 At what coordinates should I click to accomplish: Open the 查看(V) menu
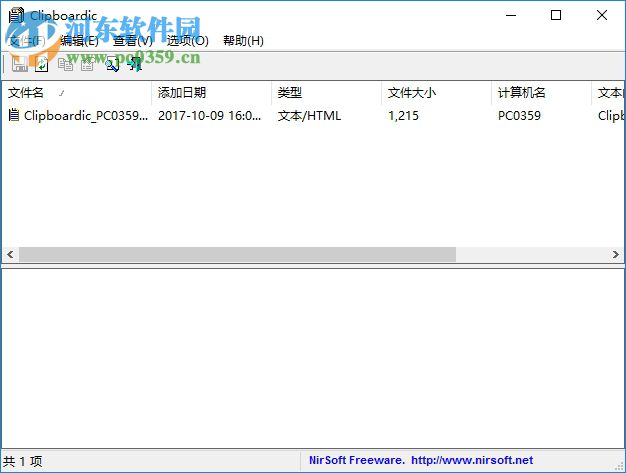tap(133, 40)
